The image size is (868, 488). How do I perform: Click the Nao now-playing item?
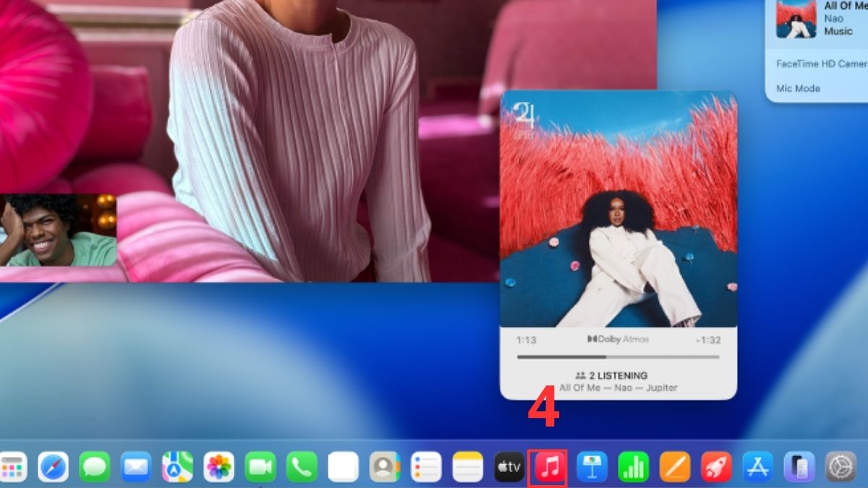[x=833, y=18]
